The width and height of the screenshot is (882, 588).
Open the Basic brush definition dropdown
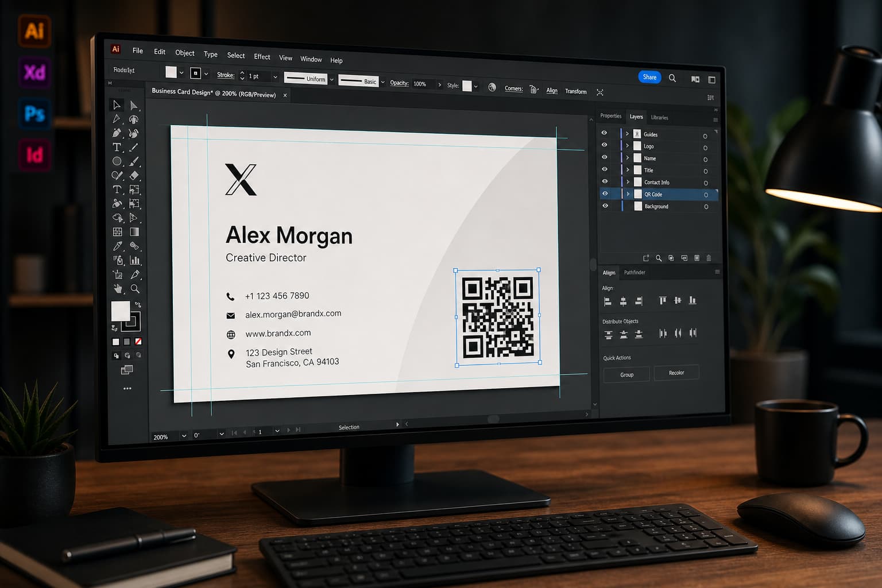pyautogui.click(x=383, y=82)
